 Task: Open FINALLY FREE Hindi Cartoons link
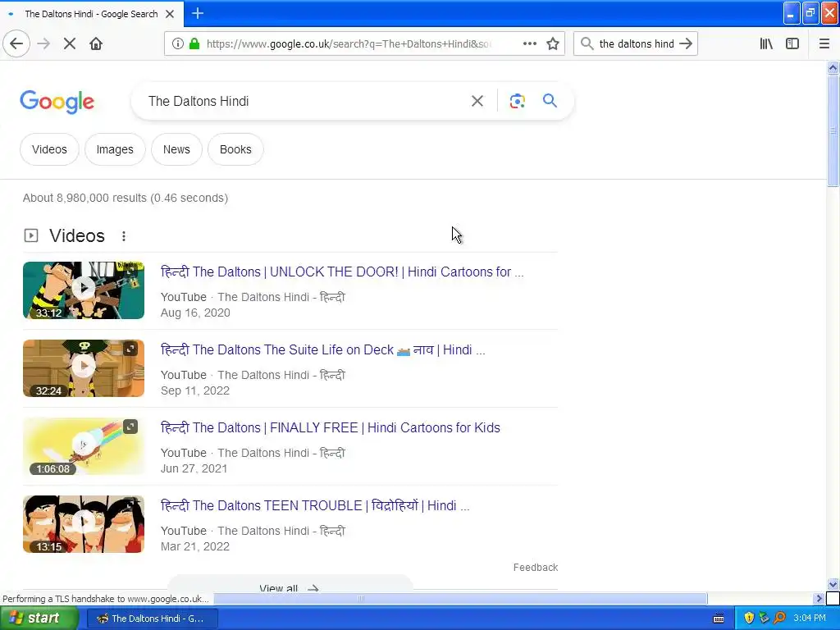click(331, 428)
